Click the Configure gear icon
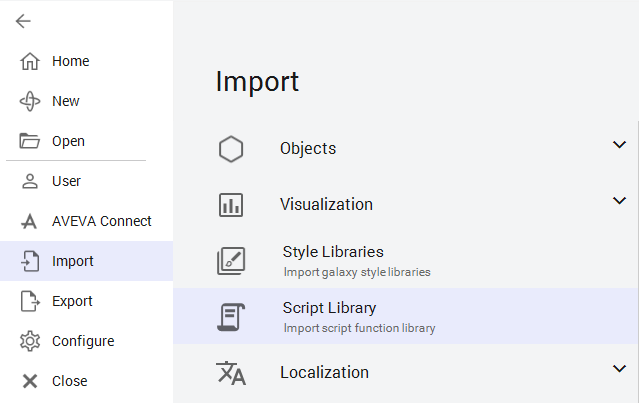 click(x=30, y=341)
